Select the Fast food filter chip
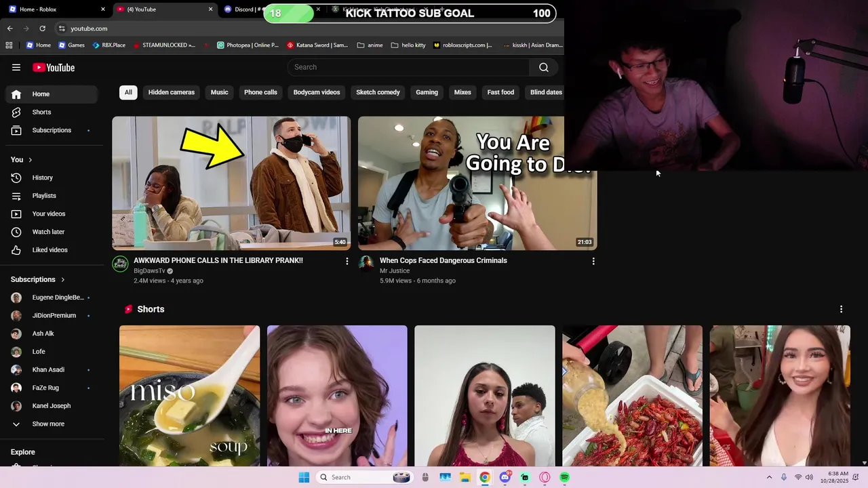 tap(500, 92)
